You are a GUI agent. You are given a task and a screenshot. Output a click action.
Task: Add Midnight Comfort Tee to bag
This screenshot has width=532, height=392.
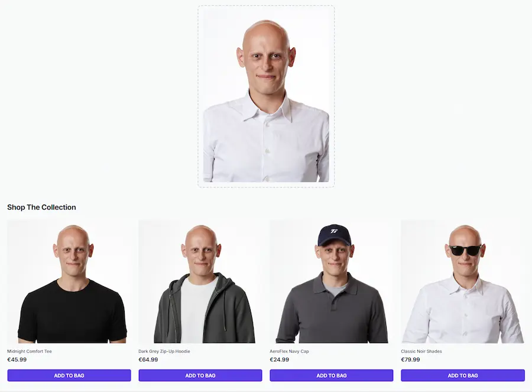point(69,375)
